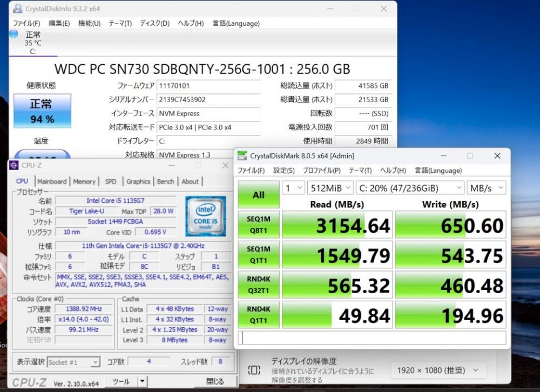Screen dimensions: 540x392
Task: Click the 1549.79 read result
Action: pyautogui.click(x=337, y=254)
